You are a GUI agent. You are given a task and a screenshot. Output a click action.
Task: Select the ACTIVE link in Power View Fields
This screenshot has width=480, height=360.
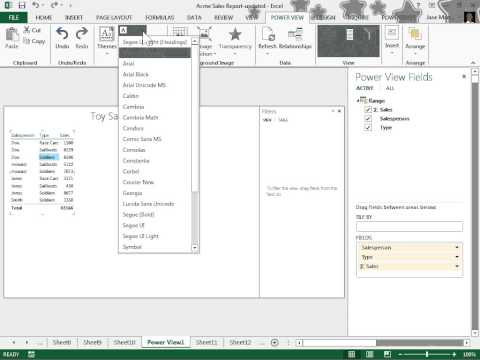pyautogui.click(x=365, y=88)
